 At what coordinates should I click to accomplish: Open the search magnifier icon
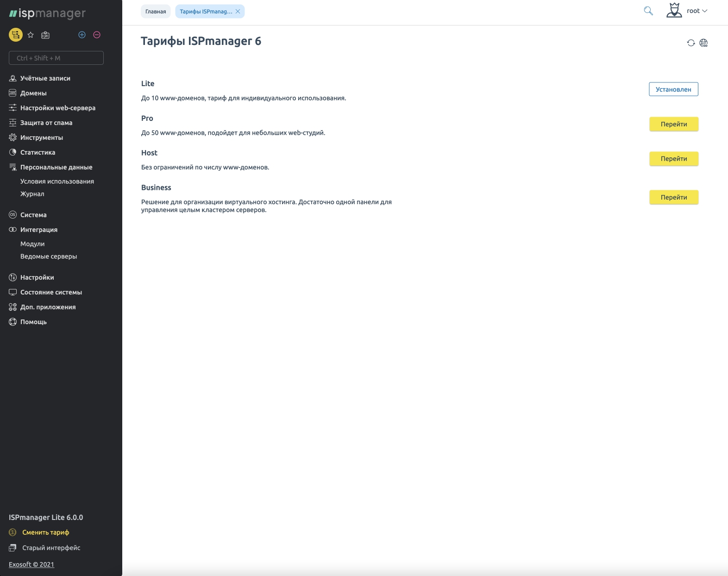point(648,11)
